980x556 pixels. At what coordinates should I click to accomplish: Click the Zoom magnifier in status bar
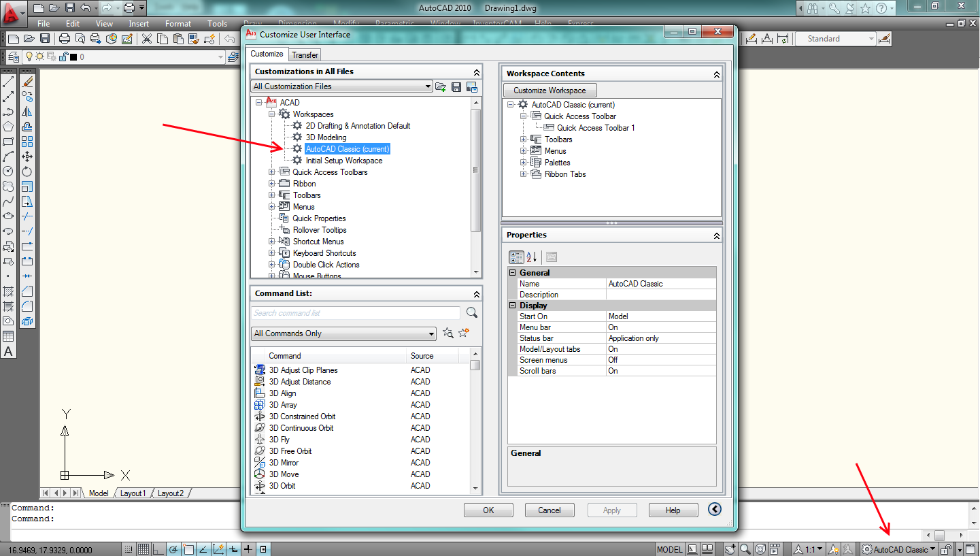click(745, 549)
